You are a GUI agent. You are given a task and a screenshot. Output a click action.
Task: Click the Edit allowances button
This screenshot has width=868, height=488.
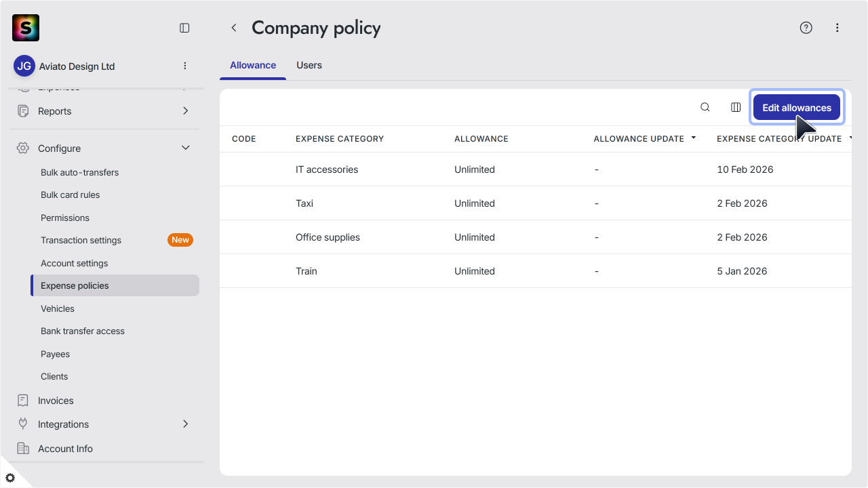(797, 107)
